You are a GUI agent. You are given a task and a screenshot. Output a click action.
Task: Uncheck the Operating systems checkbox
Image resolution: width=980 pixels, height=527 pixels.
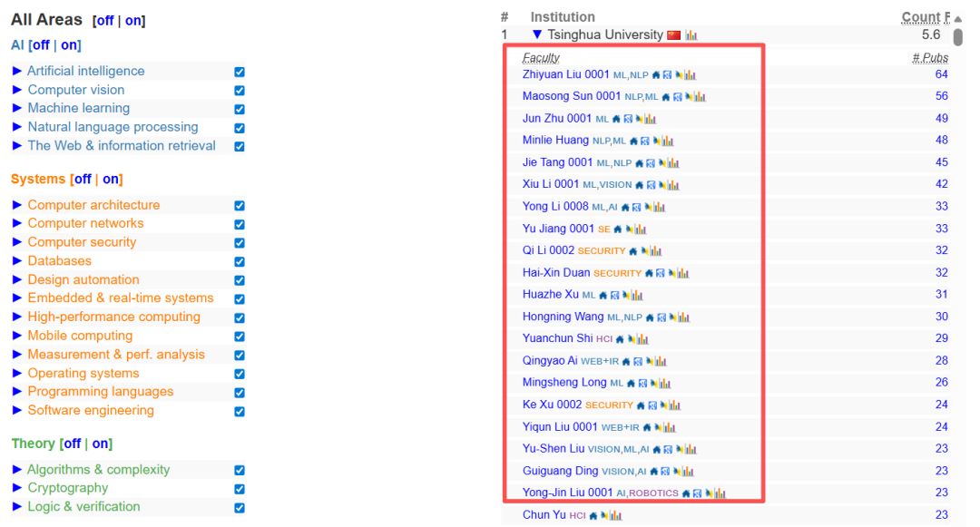point(240,374)
